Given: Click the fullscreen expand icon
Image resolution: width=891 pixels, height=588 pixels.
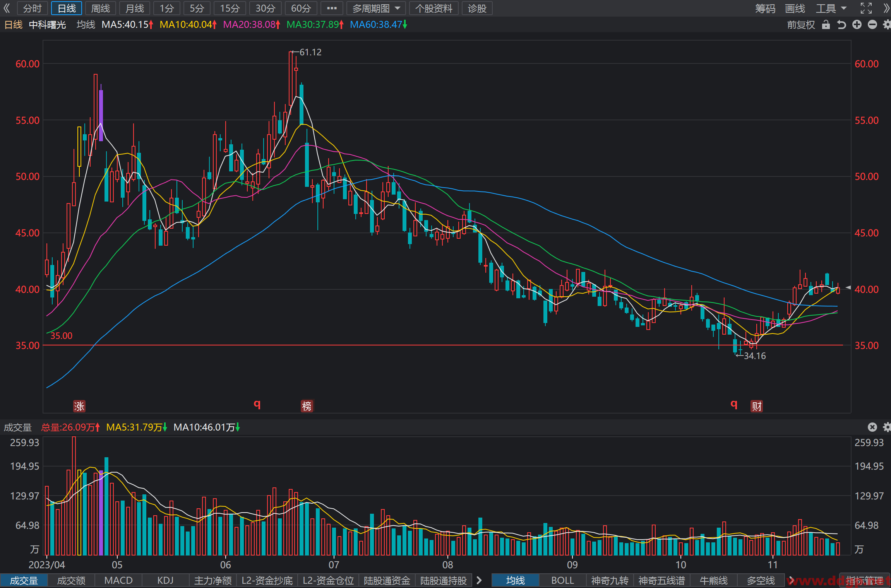Looking at the screenshot, I should pos(866,8).
